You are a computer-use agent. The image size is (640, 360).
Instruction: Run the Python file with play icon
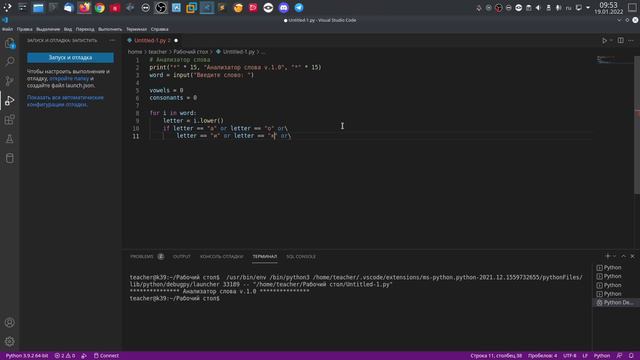point(604,40)
